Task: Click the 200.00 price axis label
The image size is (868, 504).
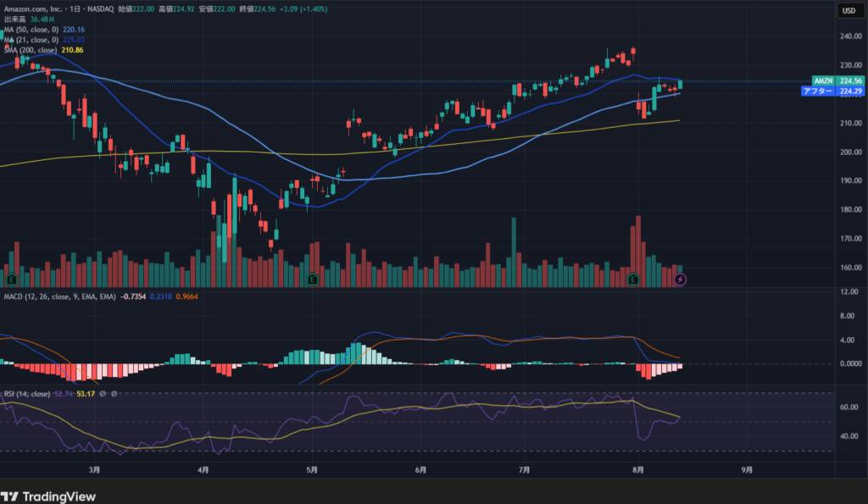Action: click(x=851, y=152)
